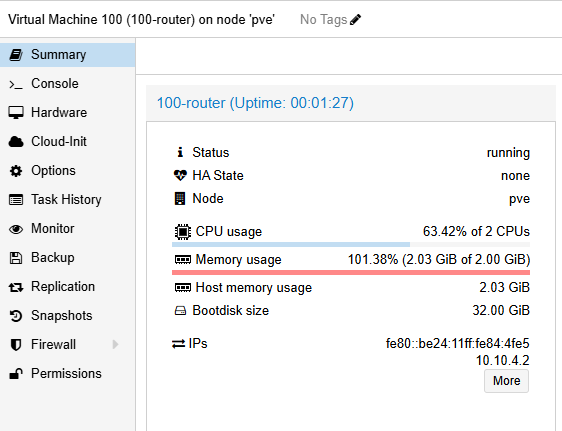Click the red Memory usage bar
Screen dimensions: 562x431
tap(351, 273)
